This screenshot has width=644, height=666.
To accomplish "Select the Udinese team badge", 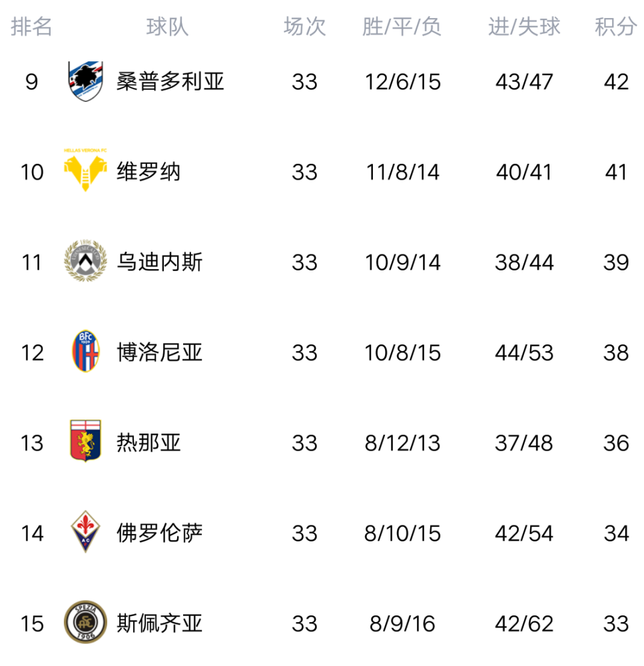I will 85,261.
